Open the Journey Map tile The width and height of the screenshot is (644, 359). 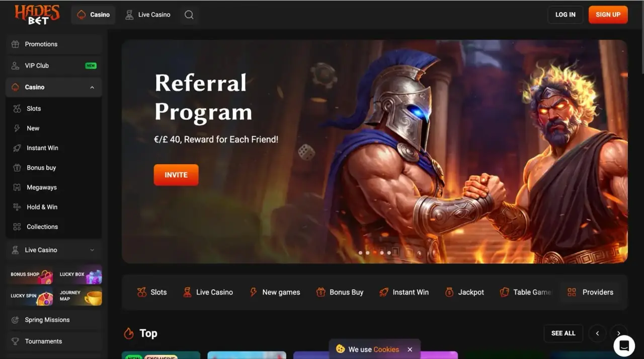point(80,296)
